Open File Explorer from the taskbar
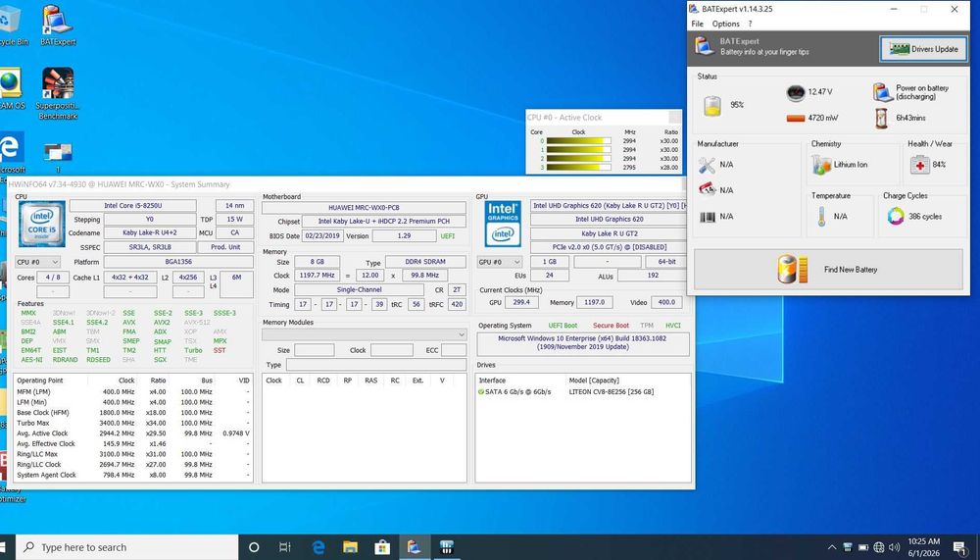The image size is (980, 560). point(350,547)
